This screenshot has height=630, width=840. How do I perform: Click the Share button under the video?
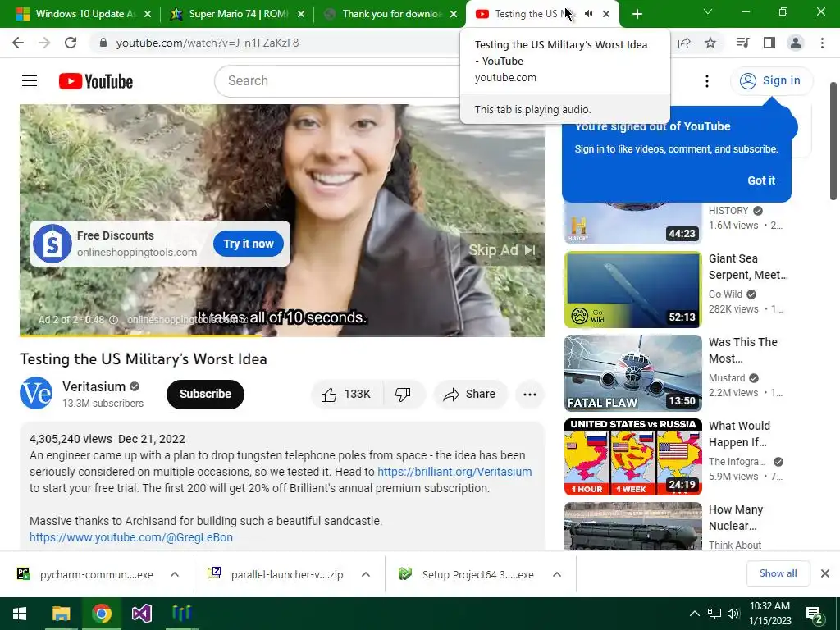pyautogui.click(x=470, y=395)
